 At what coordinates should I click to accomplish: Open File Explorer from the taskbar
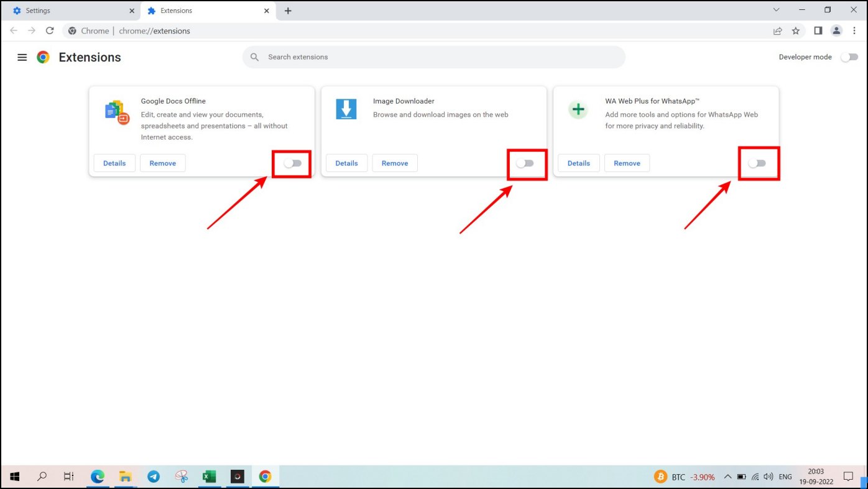[126, 477]
